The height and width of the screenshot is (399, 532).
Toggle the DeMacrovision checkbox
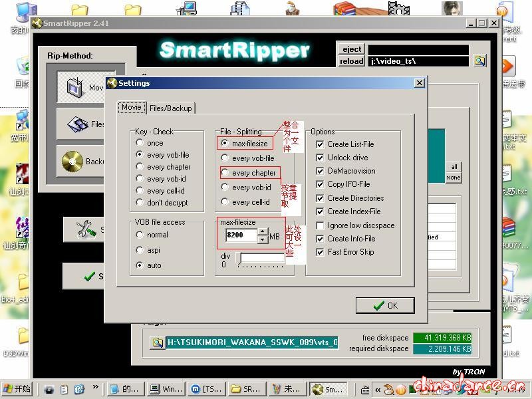[x=320, y=171]
